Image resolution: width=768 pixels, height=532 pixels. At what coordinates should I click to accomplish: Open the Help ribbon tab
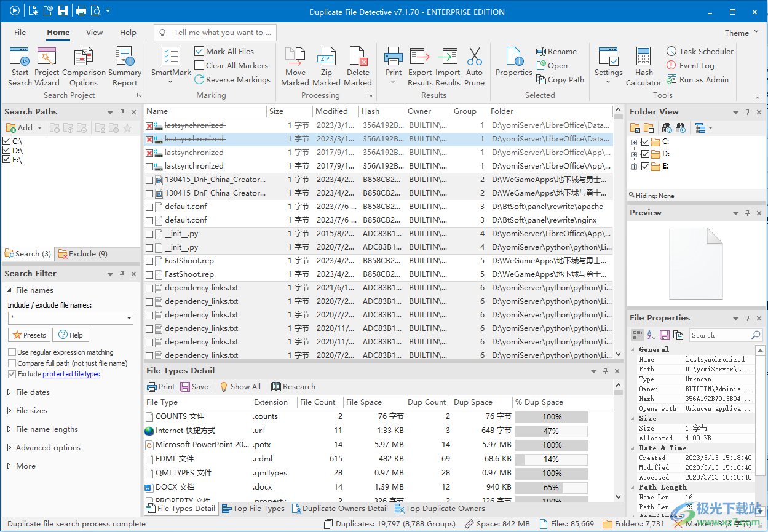(128, 33)
